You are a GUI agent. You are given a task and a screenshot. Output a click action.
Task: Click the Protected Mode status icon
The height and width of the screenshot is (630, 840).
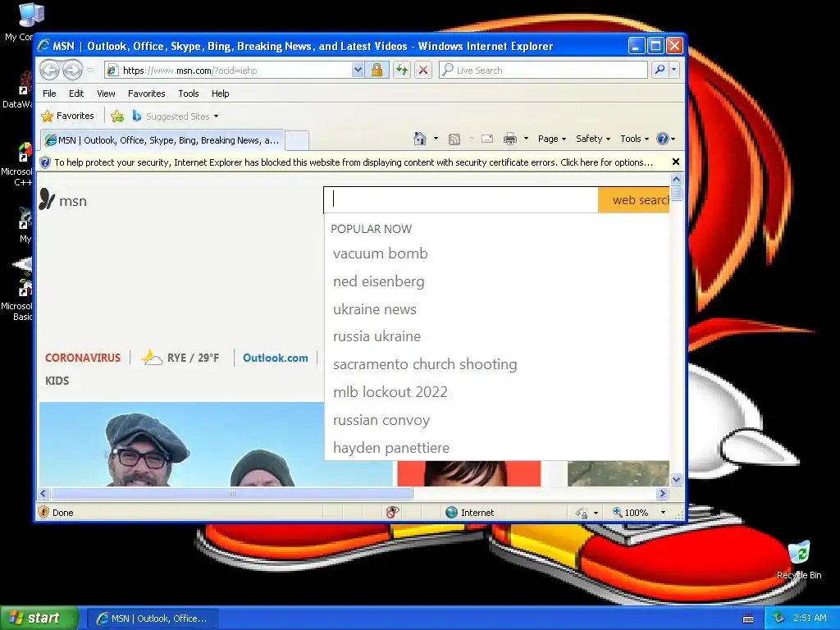coord(582,513)
